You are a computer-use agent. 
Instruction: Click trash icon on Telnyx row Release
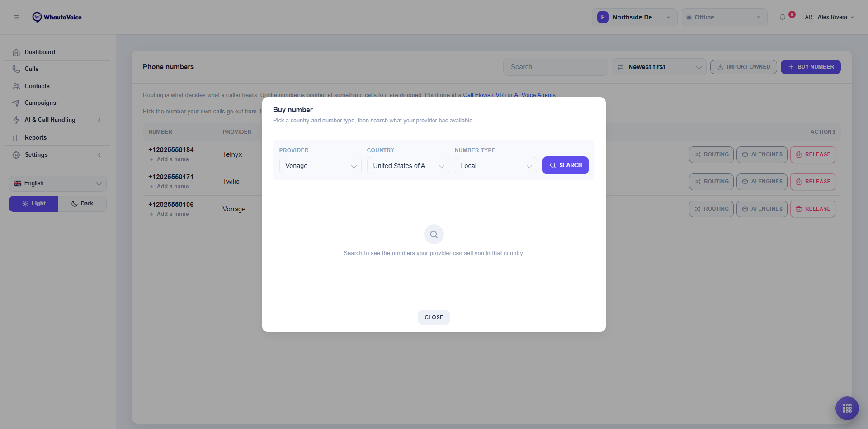[799, 154]
